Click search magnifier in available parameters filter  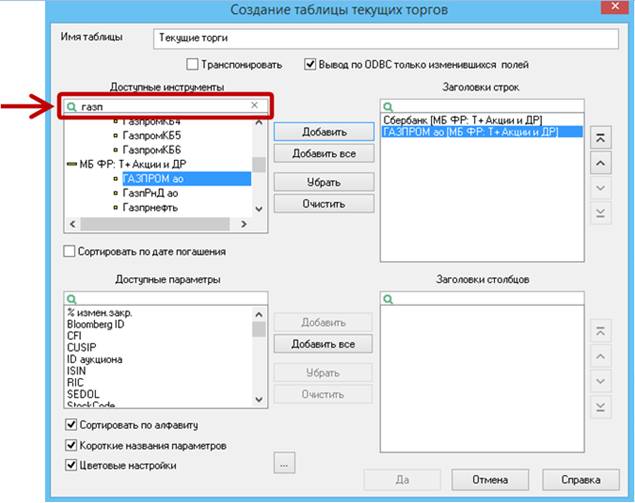point(70,298)
